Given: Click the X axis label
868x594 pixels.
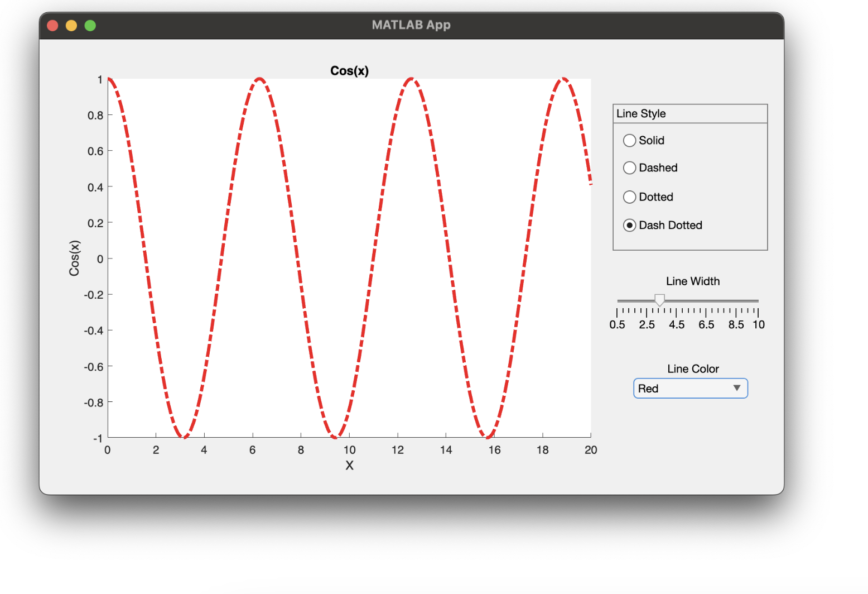Looking at the screenshot, I should pyautogui.click(x=349, y=465).
